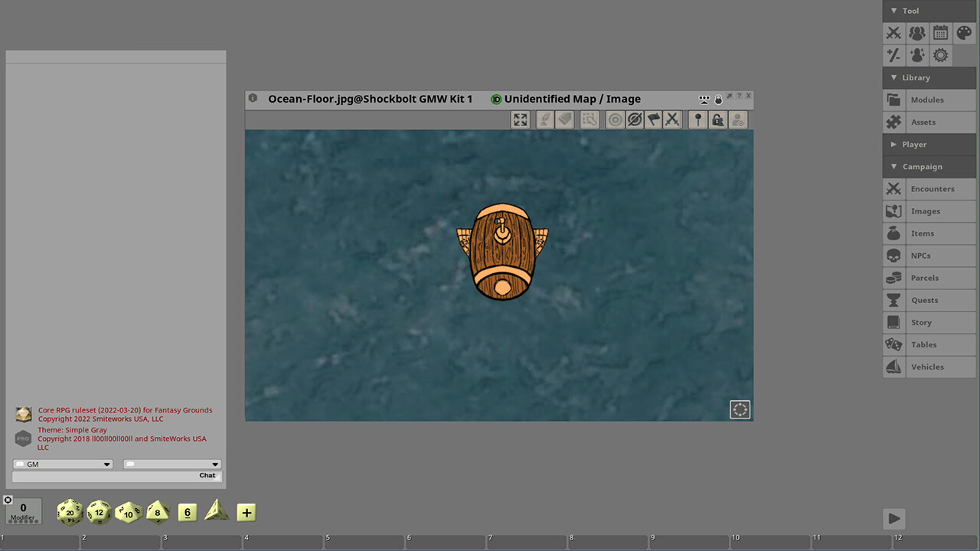Toggle target visibility on the map toolbar
The image size is (980, 551).
point(614,119)
